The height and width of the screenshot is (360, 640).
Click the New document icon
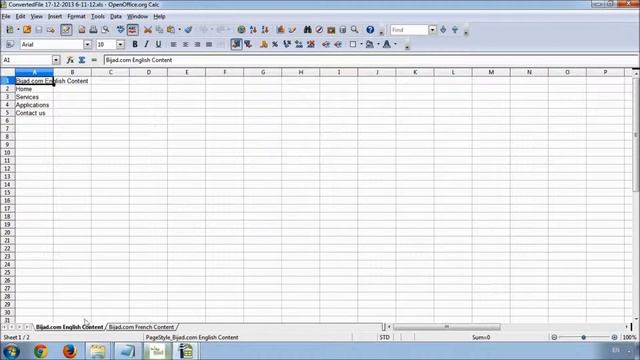tap(9, 30)
